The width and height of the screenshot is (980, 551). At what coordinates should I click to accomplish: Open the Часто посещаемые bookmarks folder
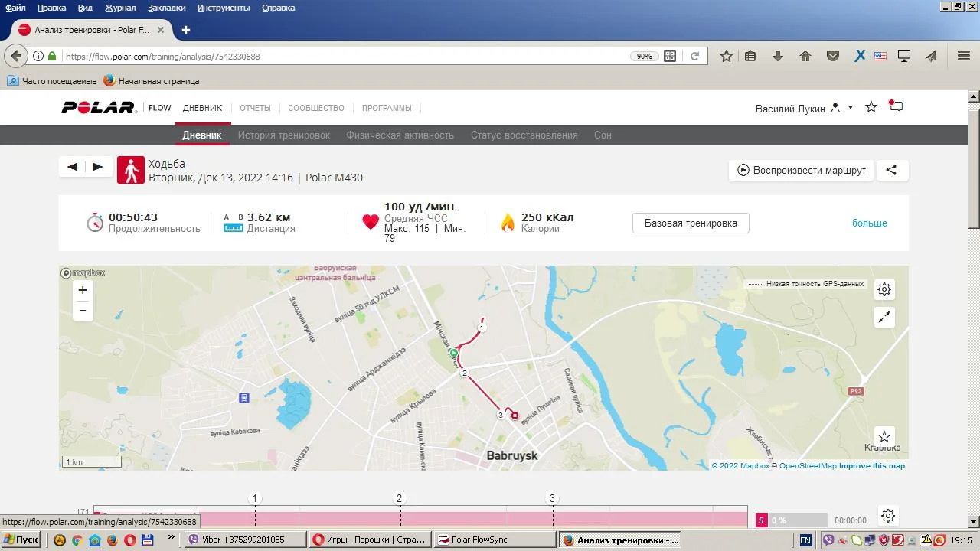point(52,80)
